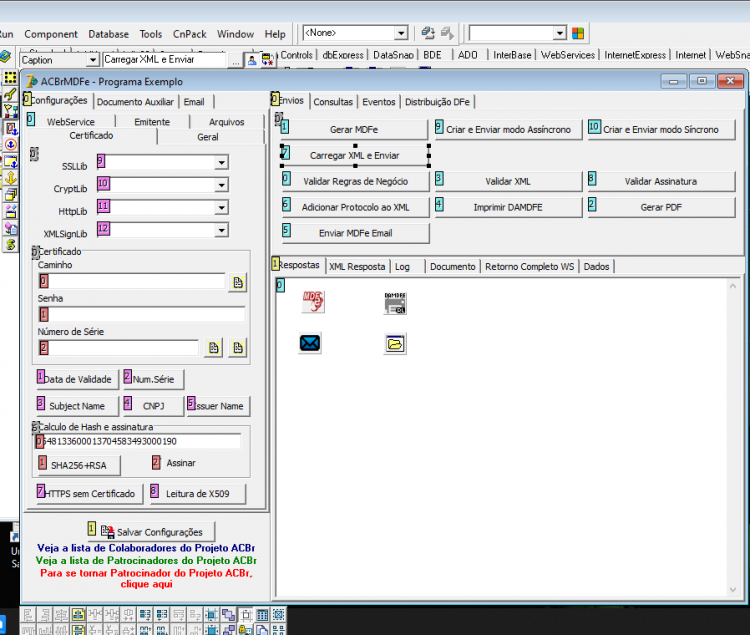Click the purple cube with document icon
This screenshot has width=750, height=635.
point(11,228)
